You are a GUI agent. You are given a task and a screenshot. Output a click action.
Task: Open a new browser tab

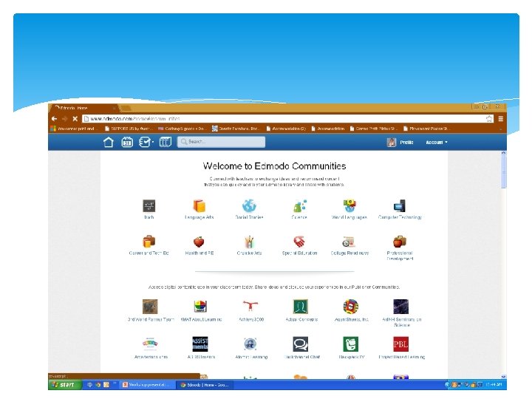pyautogui.click(x=126, y=108)
